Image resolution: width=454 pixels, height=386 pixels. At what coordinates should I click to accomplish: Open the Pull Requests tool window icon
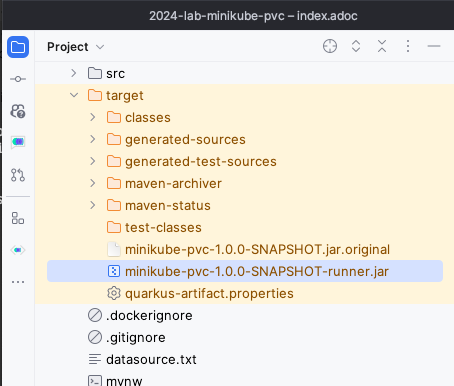point(18,175)
